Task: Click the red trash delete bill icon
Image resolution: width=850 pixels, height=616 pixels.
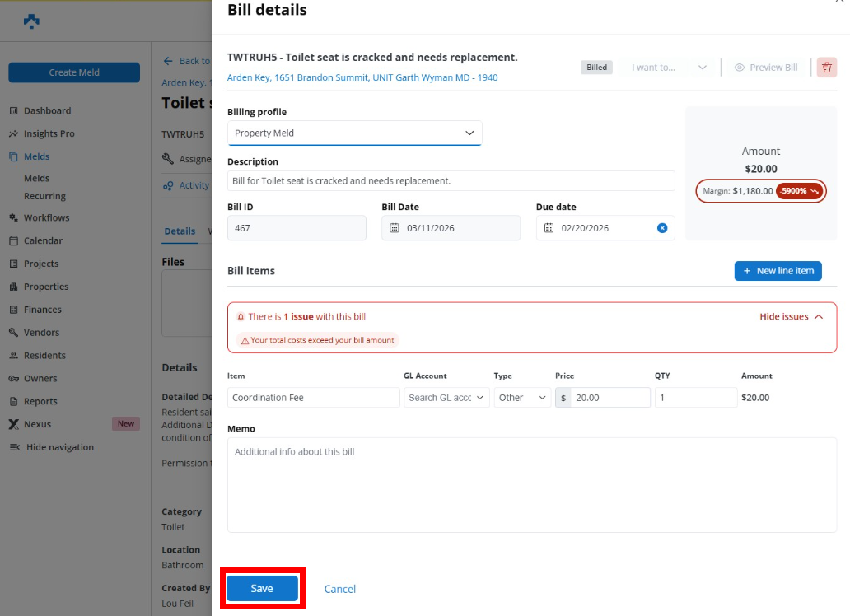Action: [827, 68]
